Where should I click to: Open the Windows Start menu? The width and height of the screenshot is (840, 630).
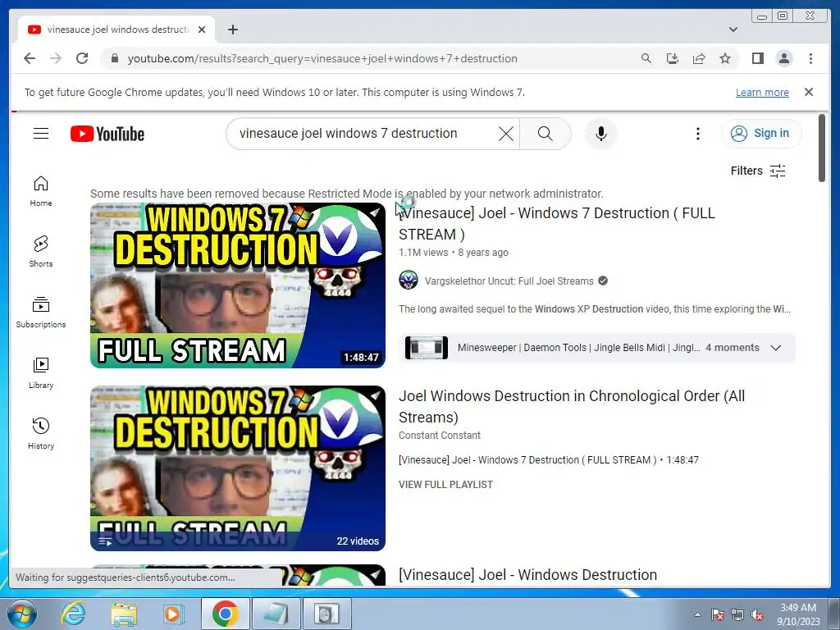point(21,614)
